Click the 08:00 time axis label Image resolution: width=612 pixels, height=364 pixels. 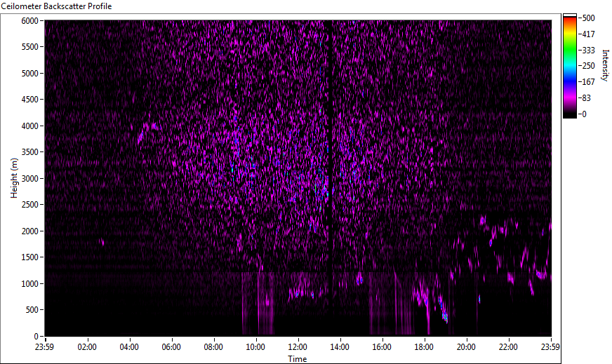tap(213, 347)
